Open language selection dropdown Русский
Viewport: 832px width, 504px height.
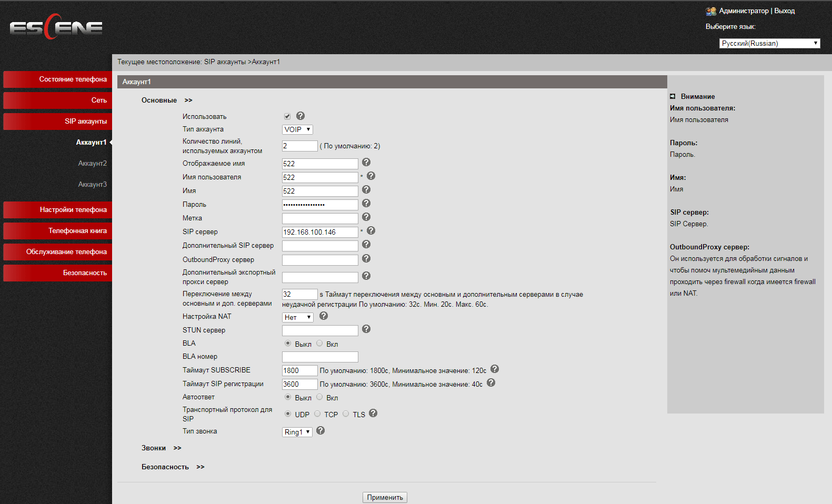(770, 43)
